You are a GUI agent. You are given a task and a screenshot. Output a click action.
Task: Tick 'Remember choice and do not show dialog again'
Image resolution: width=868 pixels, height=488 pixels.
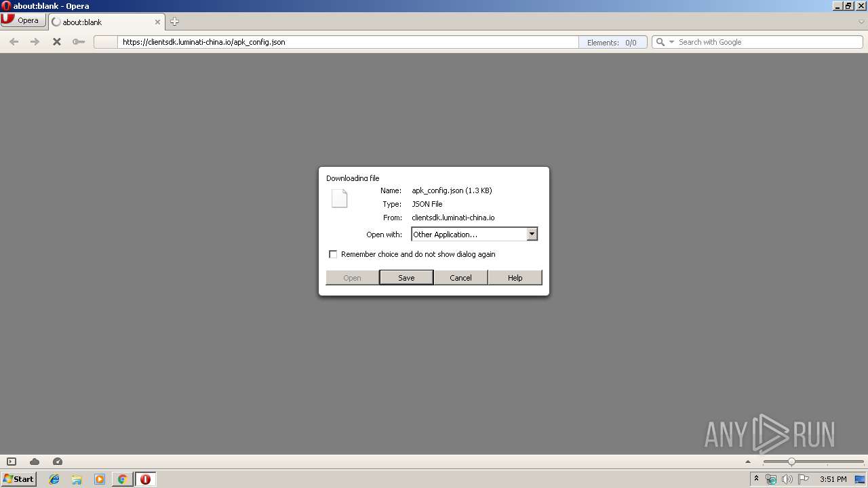click(x=333, y=254)
